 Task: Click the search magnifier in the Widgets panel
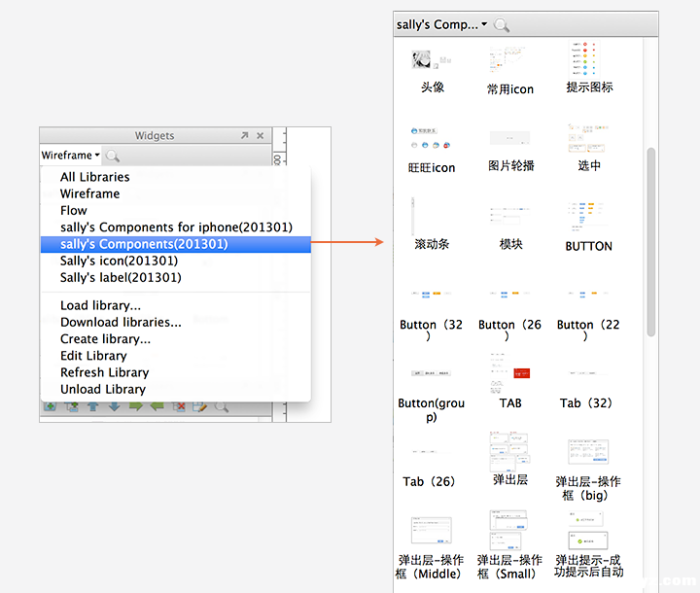(x=113, y=156)
